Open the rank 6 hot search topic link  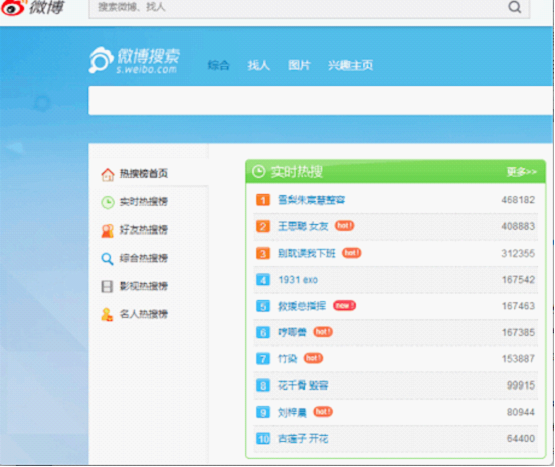click(292, 332)
